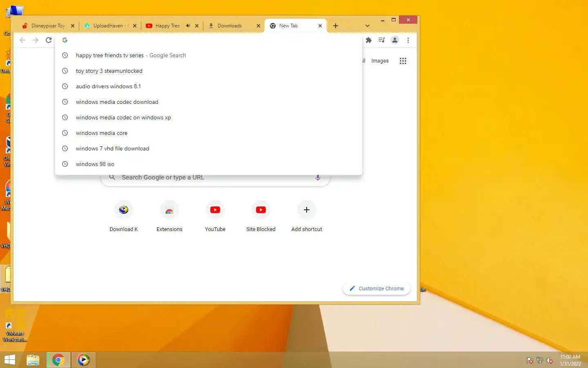The height and width of the screenshot is (368, 588).
Task: Close the Happy Tree tab
Action: [197, 26]
